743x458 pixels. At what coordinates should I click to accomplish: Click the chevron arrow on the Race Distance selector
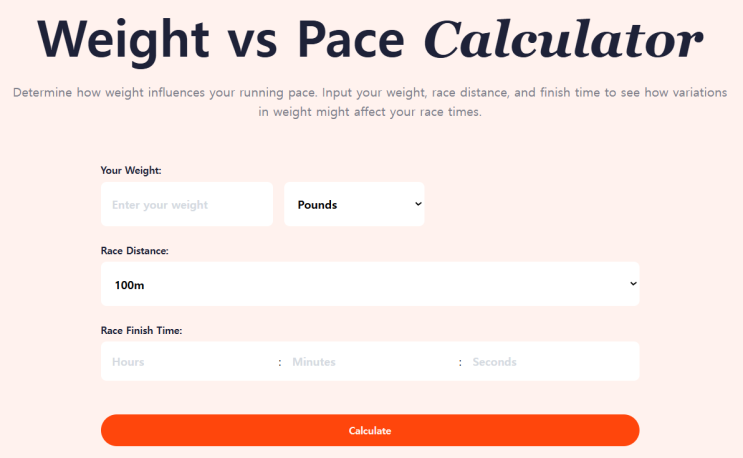point(632,284)
